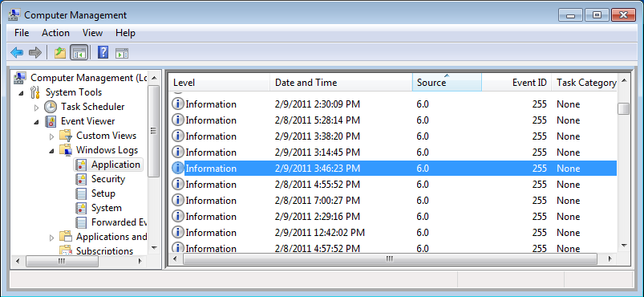Click the Setup log icon
The height and width of the screenshot is (297, 644).
pos(81,193)
